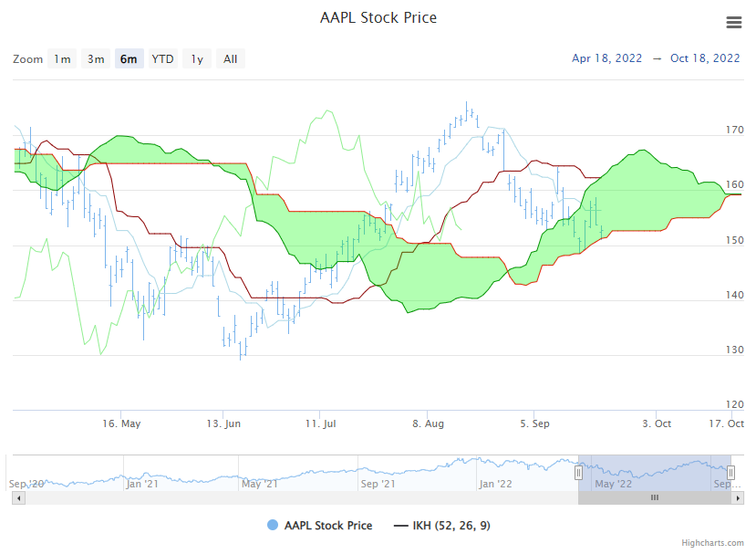The image size is (756, 554).
Task: Edit the Oct 18, 2022 end date
Action: pos(705,58)
